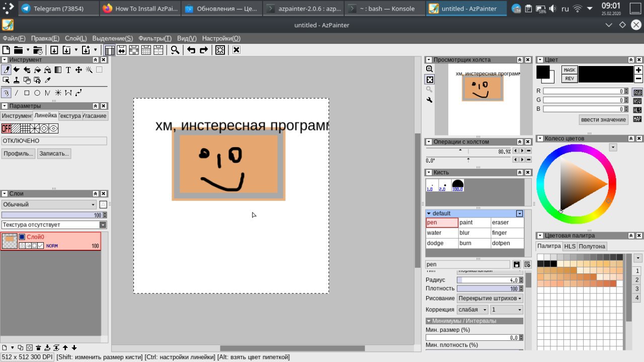Collapse the default brush group

429,213
